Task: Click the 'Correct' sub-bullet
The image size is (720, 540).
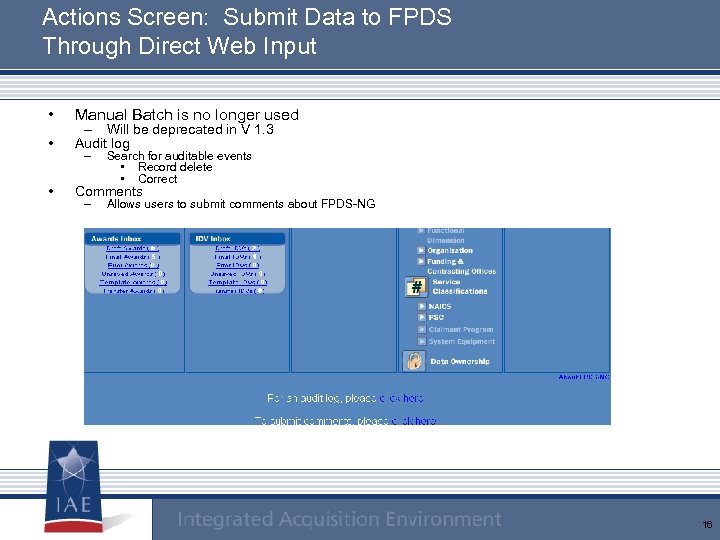Action: tap(158, 179)
